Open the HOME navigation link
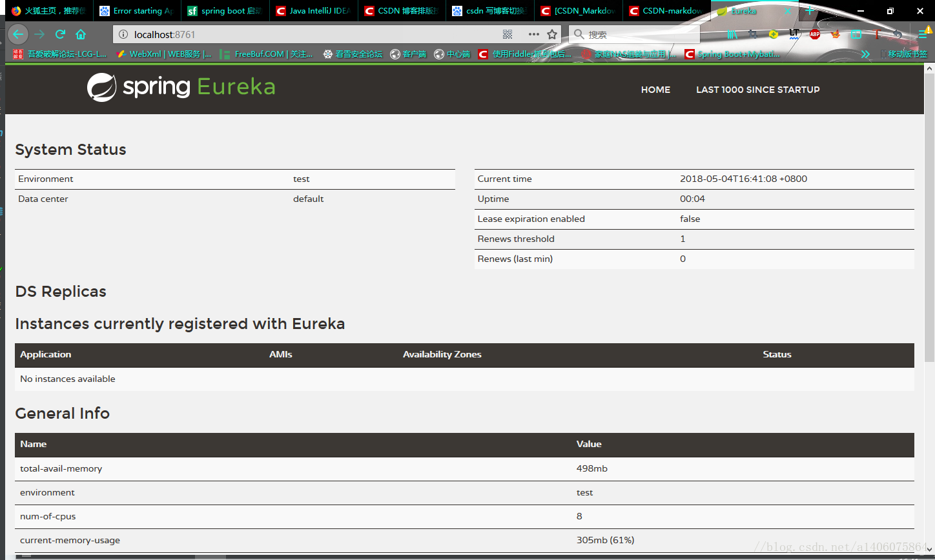The height and width of the screenshot is (560, 935). point(655,90)
